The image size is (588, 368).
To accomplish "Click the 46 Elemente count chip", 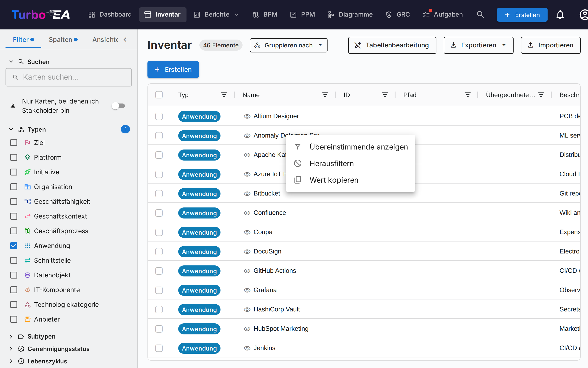I will tap(221, 45).
